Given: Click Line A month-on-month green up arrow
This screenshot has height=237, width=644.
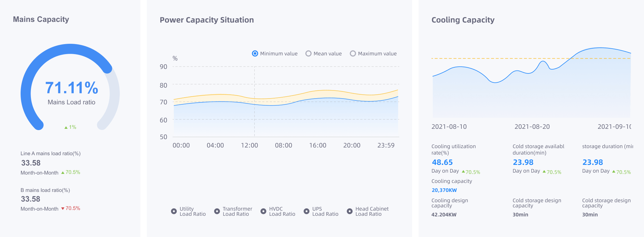Looking at the screenshot, I should [x=63, y=173].
